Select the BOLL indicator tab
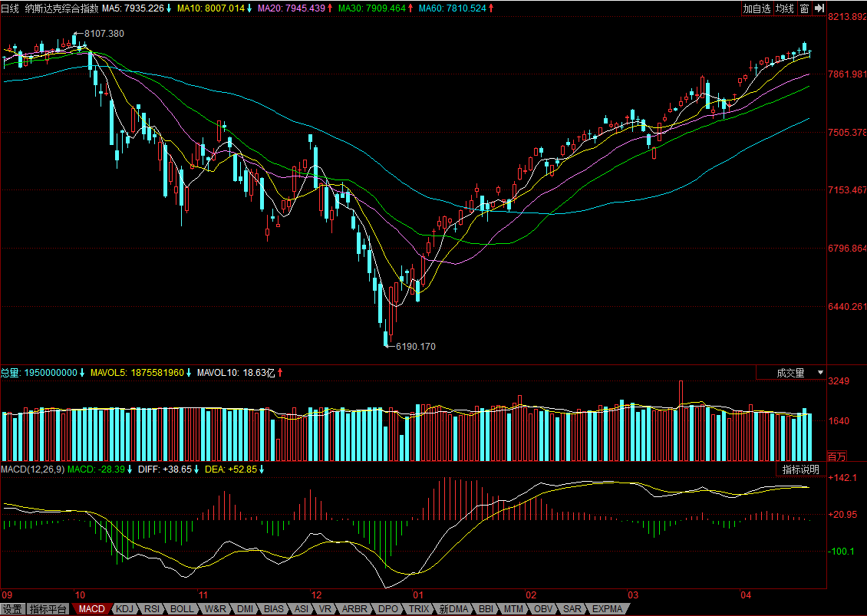This screenshot has height=616, width=867. pos(182,609)
